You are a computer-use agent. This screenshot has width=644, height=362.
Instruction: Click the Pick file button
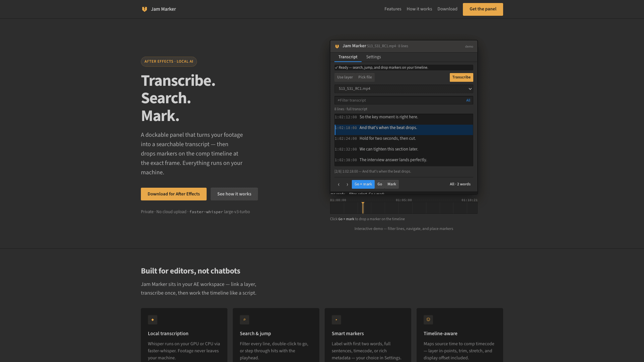365,77
